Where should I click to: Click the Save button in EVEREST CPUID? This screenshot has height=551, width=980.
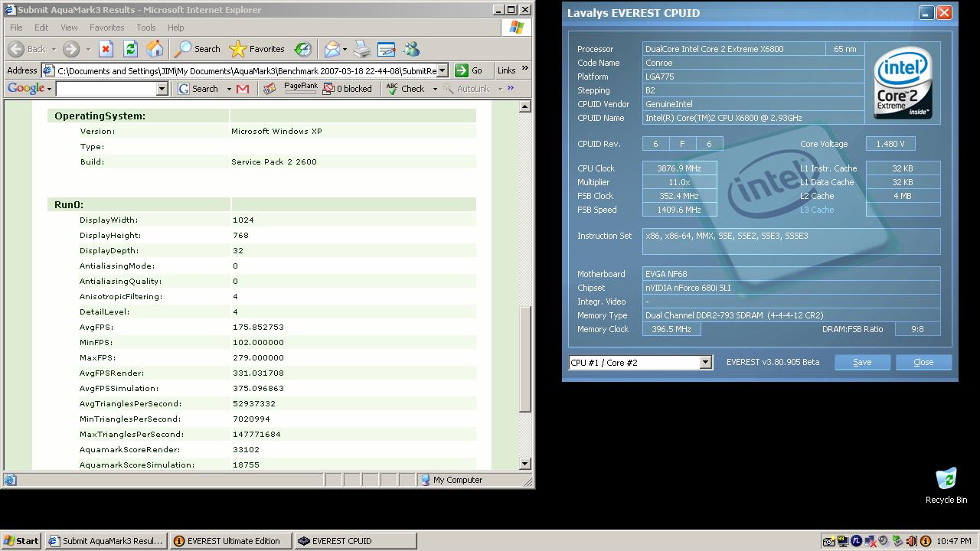point(862,362)
